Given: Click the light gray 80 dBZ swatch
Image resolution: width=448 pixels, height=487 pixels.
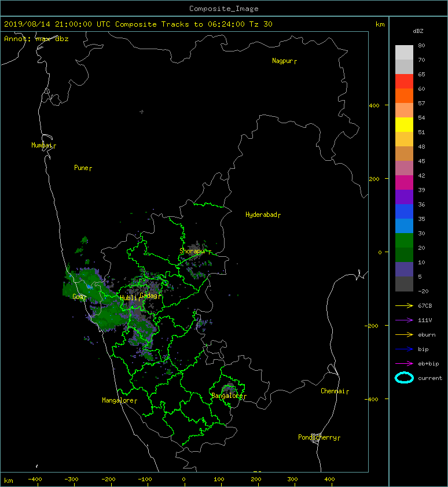Looking at the screenshot, I should point(404,53).
